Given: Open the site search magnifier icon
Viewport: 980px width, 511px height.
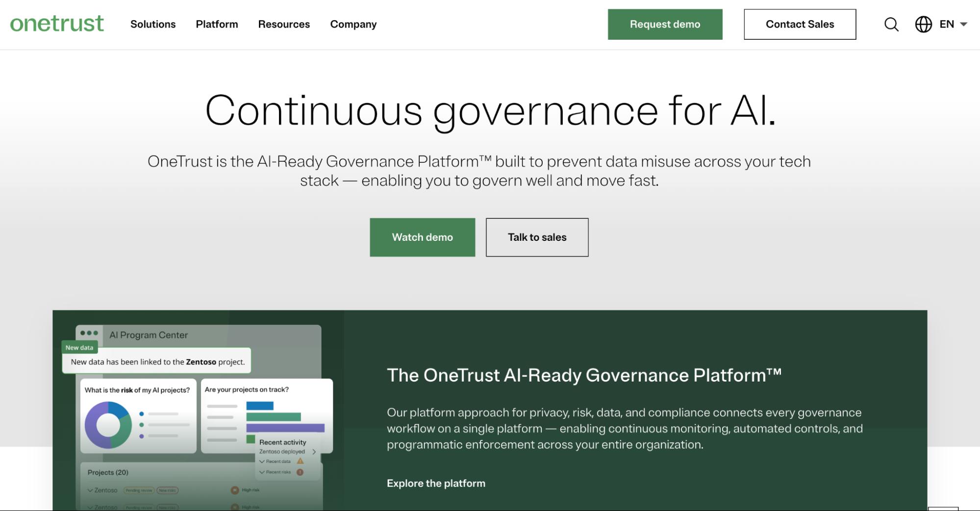Looking at the screenshot, I should pyautogui.click(x=891, y=24).
